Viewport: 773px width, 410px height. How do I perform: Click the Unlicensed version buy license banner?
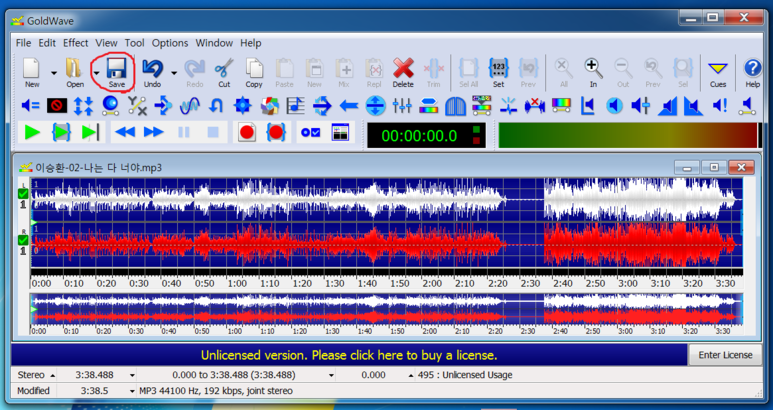tap(349, 355)
